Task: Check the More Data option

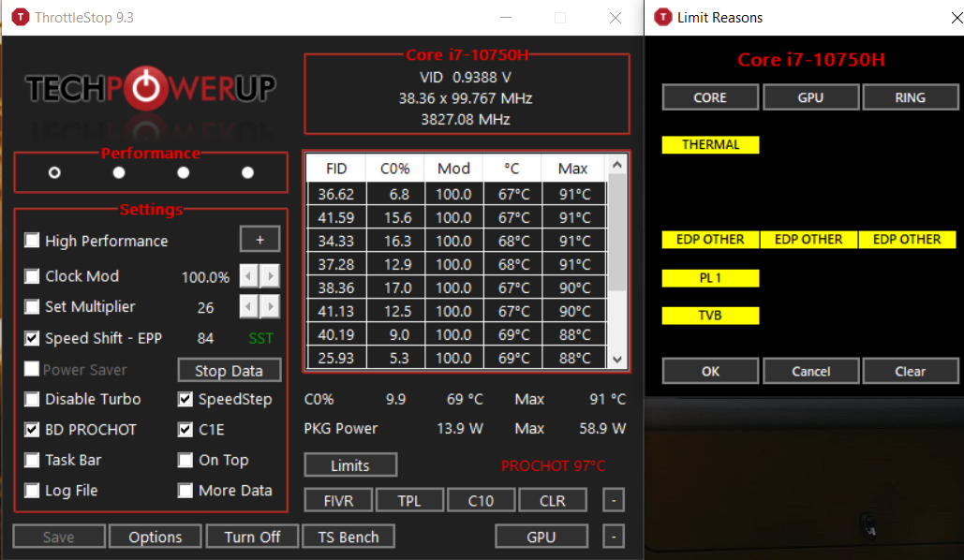Action: 185,490
